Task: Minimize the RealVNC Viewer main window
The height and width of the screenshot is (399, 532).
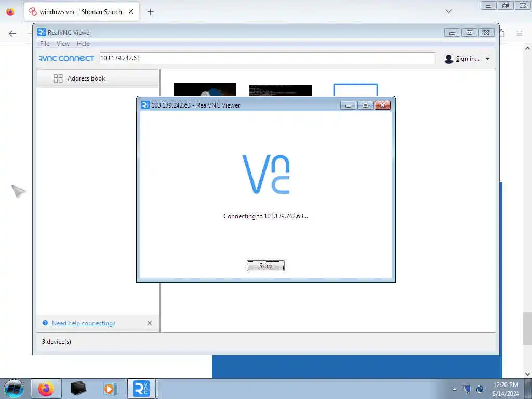Action: 453,33
